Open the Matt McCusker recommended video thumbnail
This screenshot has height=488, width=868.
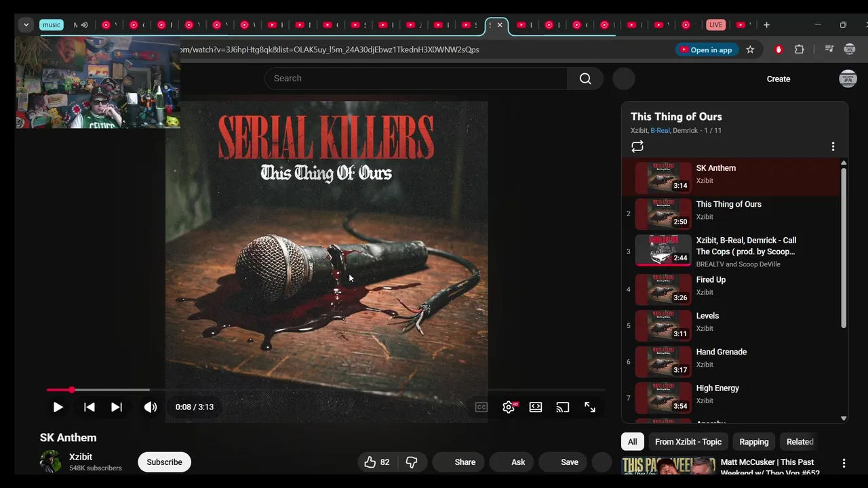(668, 466)
